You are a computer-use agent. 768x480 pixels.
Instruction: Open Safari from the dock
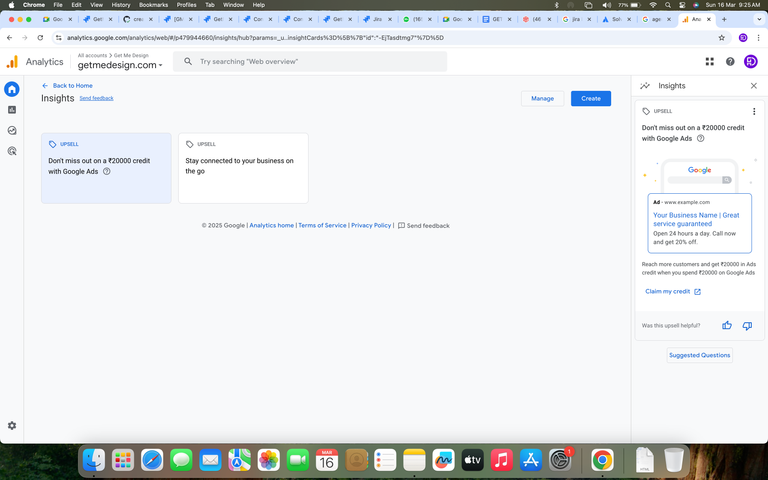[x=152, y=460]
